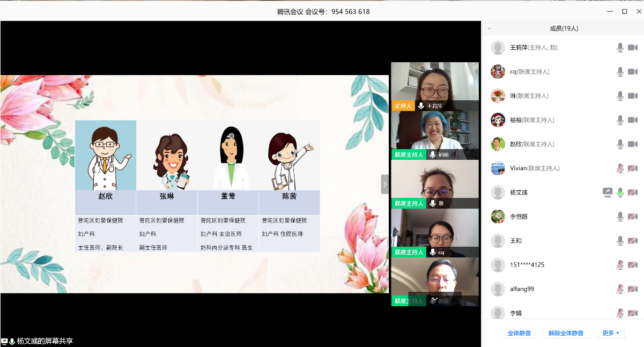The height and width of the screenshot is (347, 644).
Task: Click 赵欣's camera icon in member list
Action: 633,144
